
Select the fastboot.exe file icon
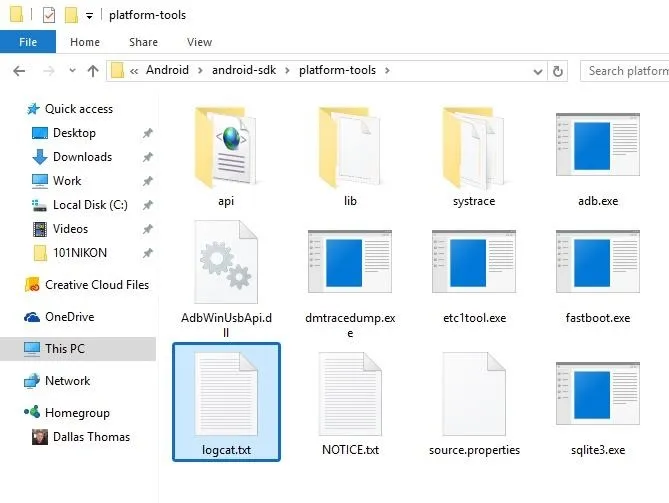(x=598, y=262)
